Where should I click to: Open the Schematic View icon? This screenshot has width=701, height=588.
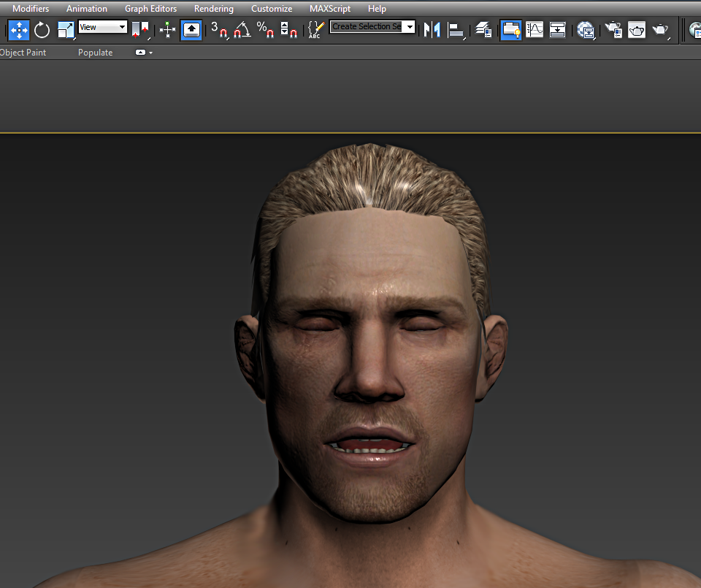coord(558,30)
